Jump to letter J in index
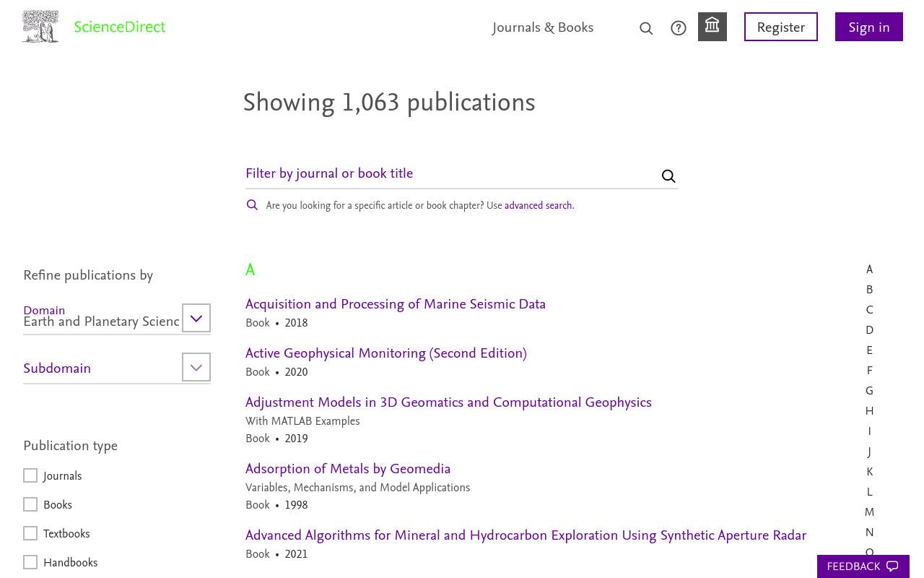 [x=869, y=452]
